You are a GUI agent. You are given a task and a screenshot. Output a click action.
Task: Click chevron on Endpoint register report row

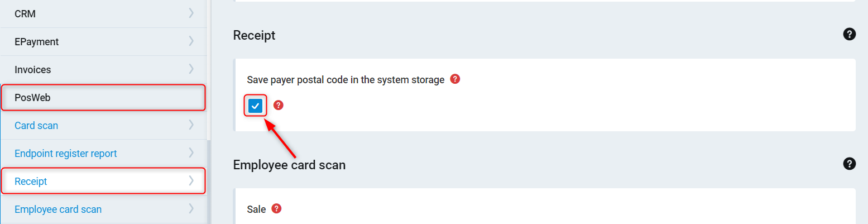(191, 153)
